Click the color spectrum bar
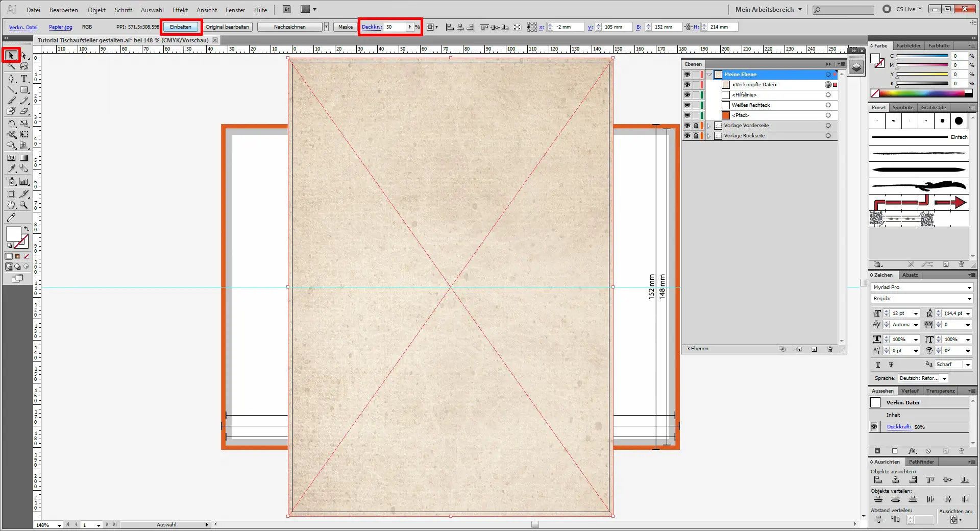Viewport: 980px width, 531px height. pyautogui.click(x=924, y=93)
